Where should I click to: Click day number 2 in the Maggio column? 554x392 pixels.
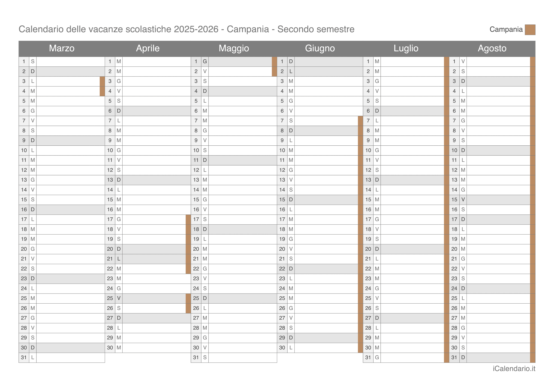click(196, 72)
